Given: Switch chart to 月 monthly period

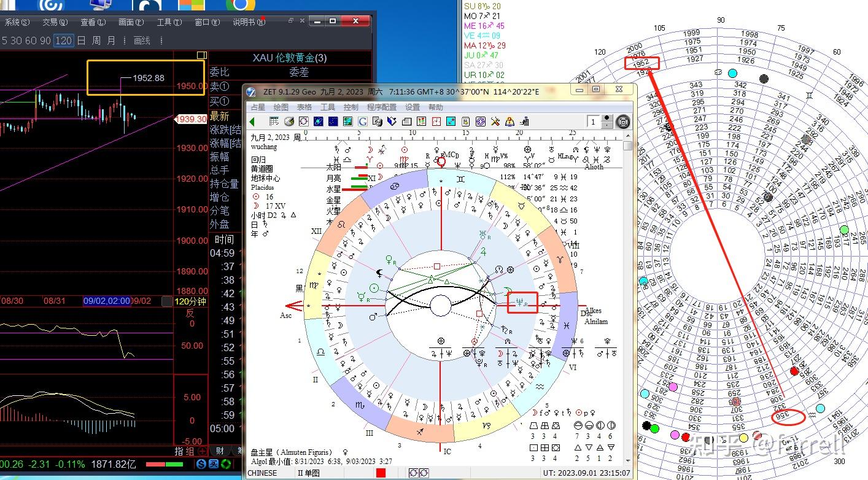Looking at the screenshot, I should (111, 41).
